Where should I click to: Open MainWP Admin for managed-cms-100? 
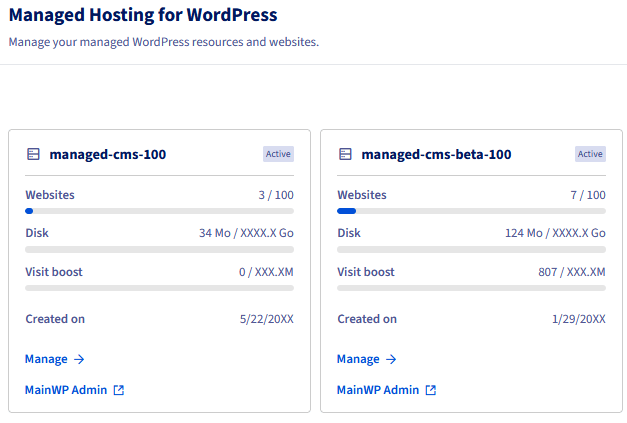pyautogui.click(x=75, y=390)
